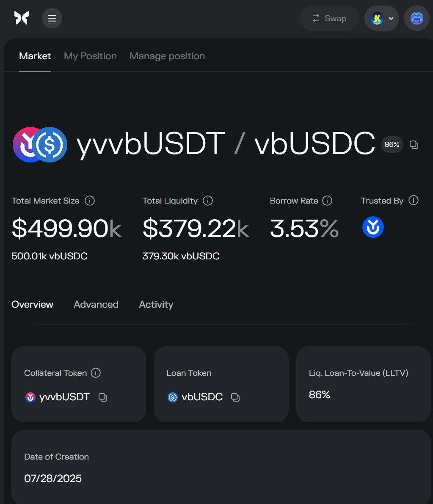The height and width of the screenshot is (504, 433).
Task: Copy the yvvbUSDT collateral token address
Action: (x=103, y=397)
